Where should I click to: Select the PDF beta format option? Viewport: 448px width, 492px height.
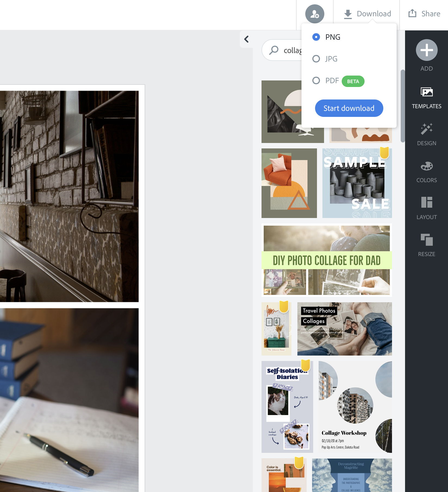pyautogui.click(x=316, y=81)
